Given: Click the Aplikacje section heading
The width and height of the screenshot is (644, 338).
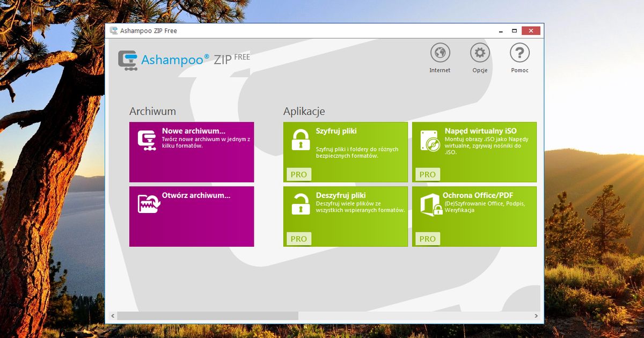Looking at the screenshot, I should tap(304, 112).
